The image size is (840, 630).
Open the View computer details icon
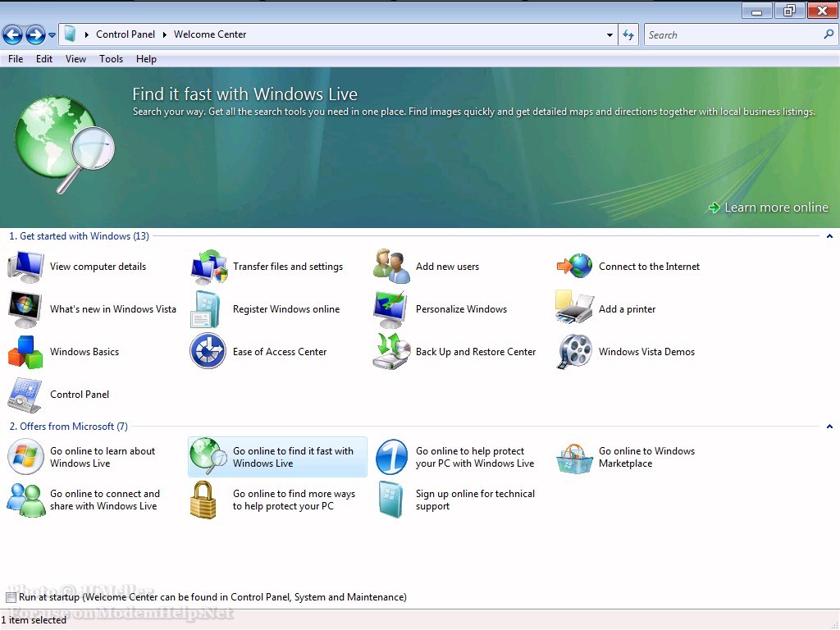click(25, 267)
